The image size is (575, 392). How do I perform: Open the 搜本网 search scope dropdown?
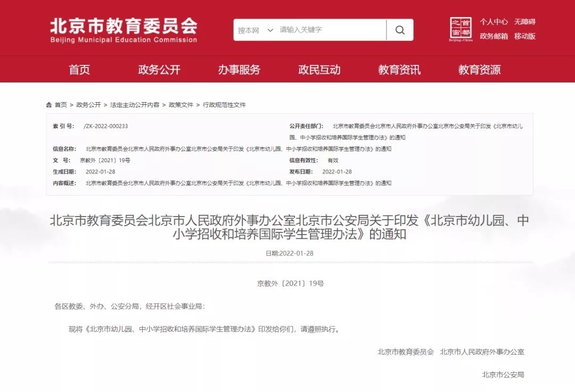click(256, 30)
